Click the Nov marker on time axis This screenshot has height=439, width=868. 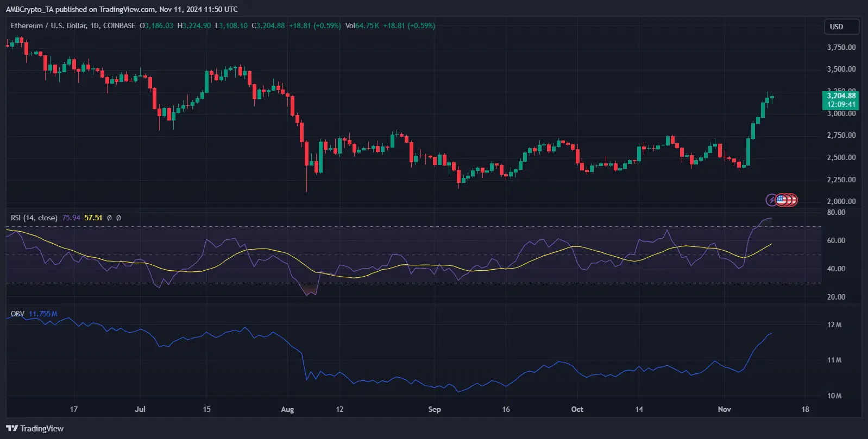click(x=724, y=409)
